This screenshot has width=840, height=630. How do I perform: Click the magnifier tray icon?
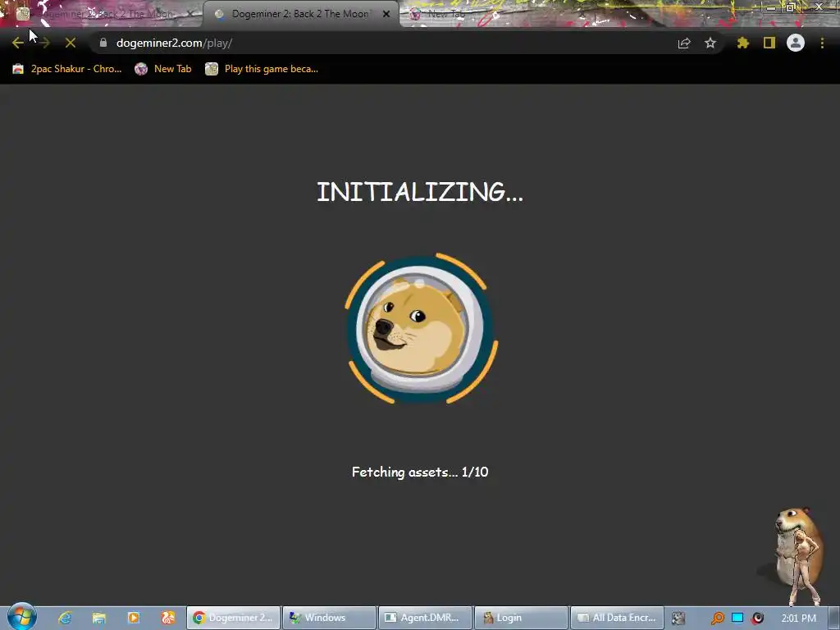click(x=717, y=619)
